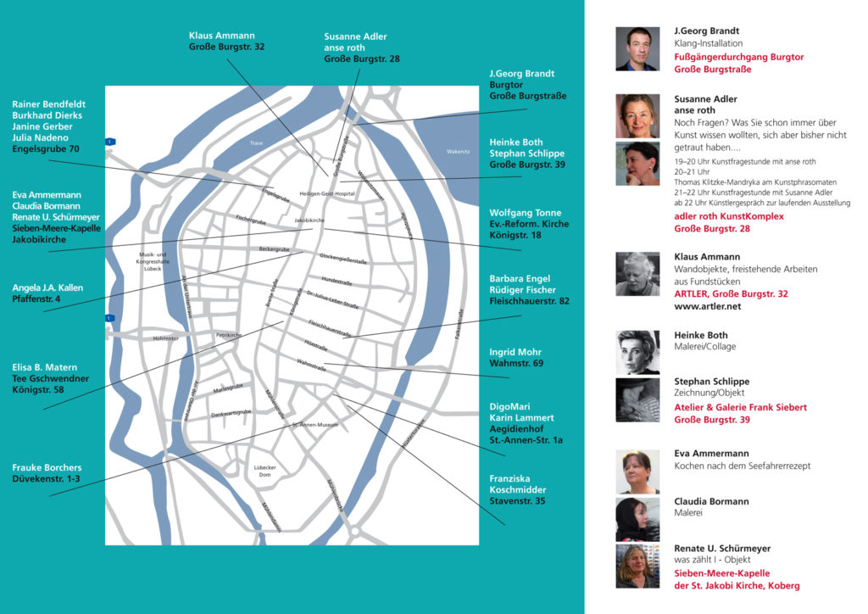
Task: Select the 'Barbara Engel' callout name
Action: point(520,278)
